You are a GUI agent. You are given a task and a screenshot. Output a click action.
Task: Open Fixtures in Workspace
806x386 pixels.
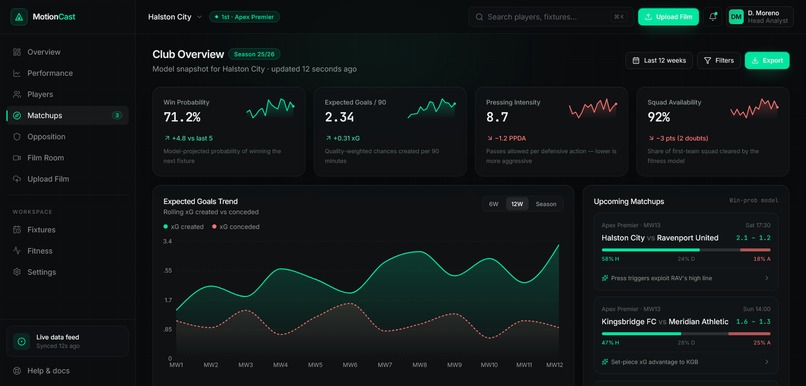[67, 230]
